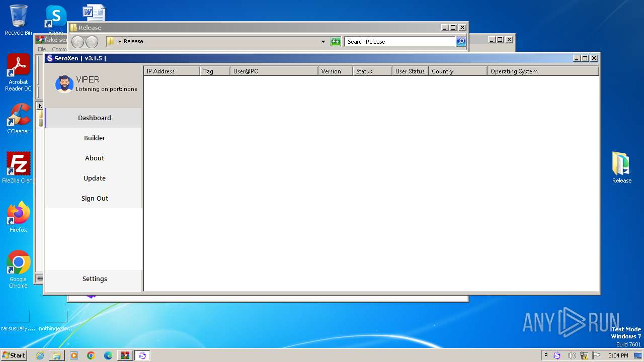Open media player from taskbar
The width and height of the screenshot is (644, 362).
point(74,355)
